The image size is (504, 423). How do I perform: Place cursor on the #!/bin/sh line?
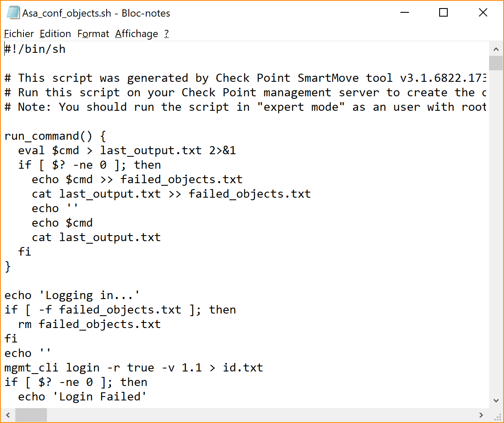coord(35,49)
